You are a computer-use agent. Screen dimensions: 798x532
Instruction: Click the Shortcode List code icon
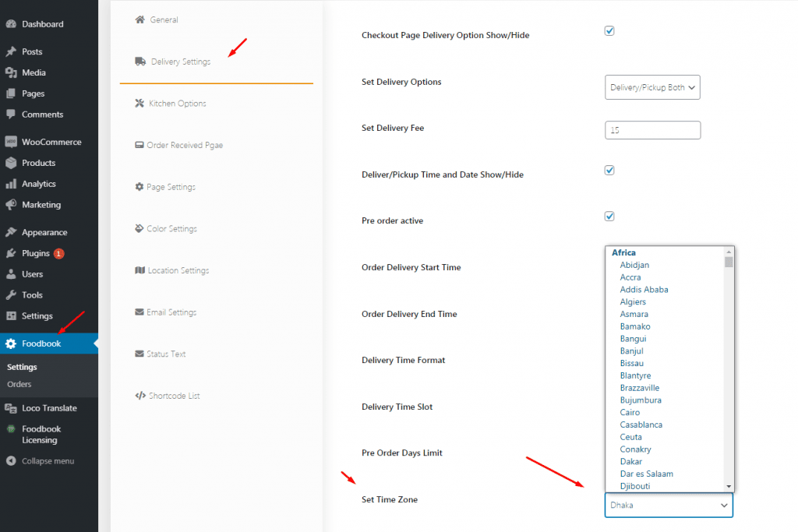[139, 396]
